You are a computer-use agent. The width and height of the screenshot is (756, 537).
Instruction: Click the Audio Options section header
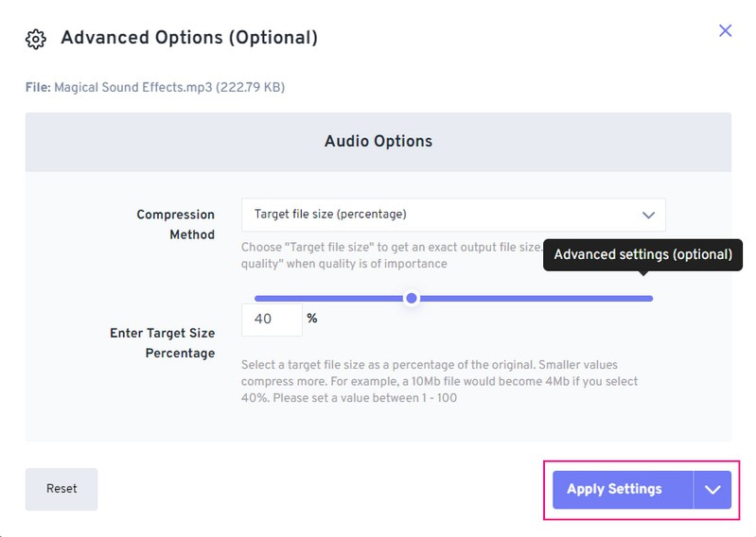(x=378, y=141)
